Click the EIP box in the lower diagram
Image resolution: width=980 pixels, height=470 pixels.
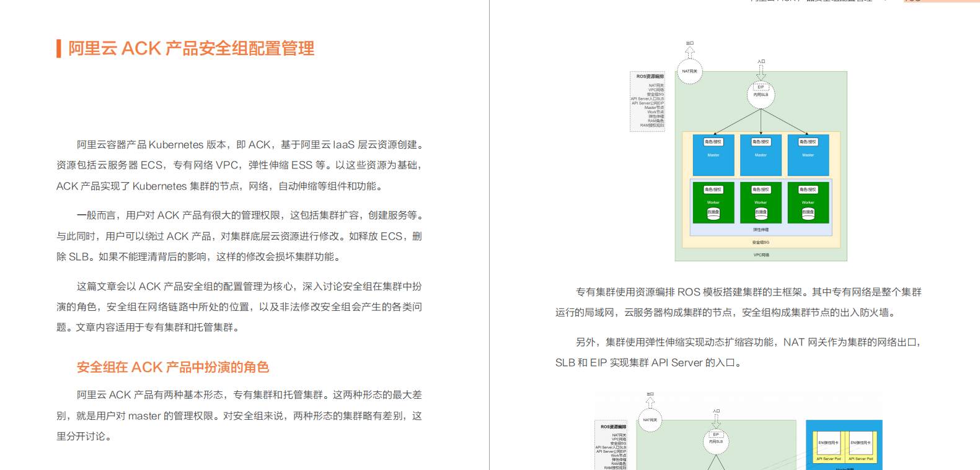(716, 435)
